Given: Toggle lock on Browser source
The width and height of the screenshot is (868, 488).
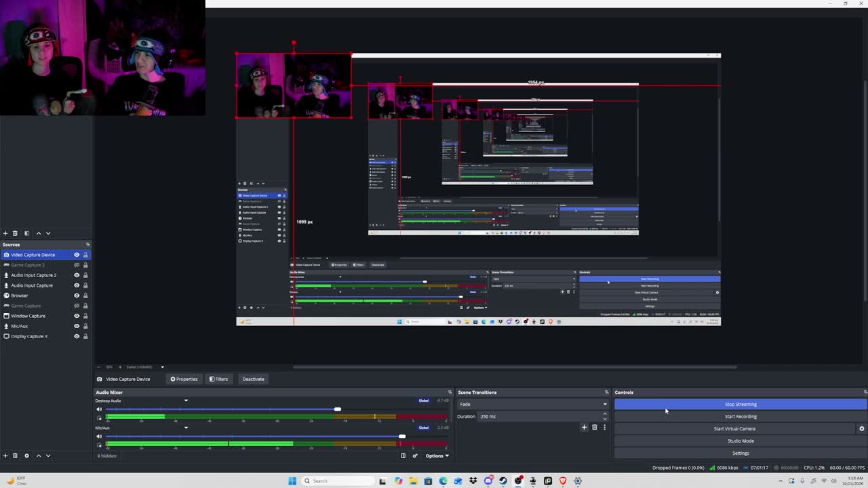Looking at the screenshot, I should point(85,296).
